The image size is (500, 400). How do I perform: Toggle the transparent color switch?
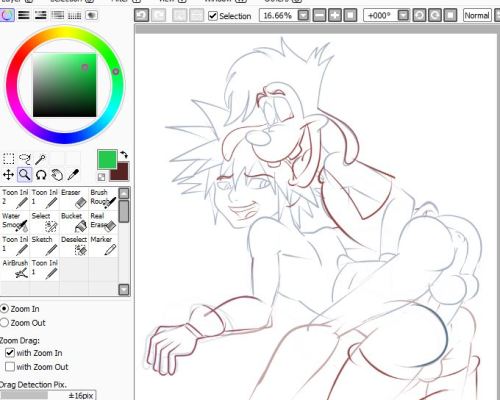tap(102, 177)
